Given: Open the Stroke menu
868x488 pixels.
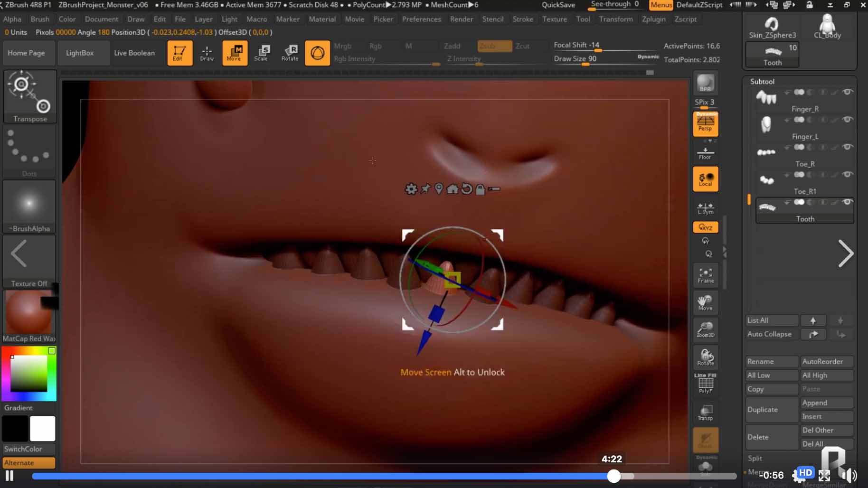Looking at the screenshot, I should 522,19.
